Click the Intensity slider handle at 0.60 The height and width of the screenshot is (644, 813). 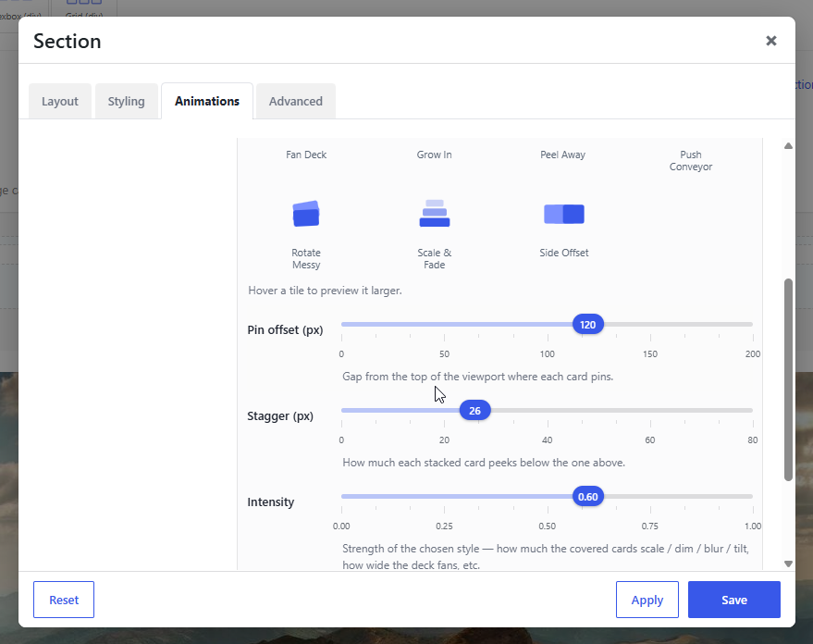588,497
